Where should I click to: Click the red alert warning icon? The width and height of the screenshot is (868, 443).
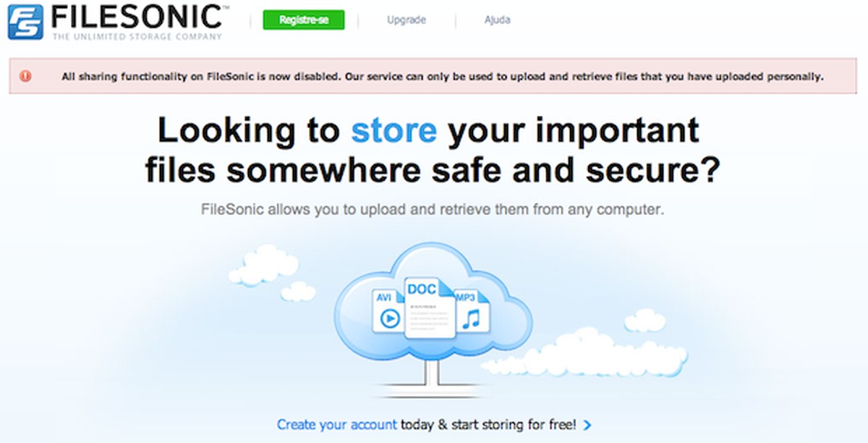(x=26, y=76)
